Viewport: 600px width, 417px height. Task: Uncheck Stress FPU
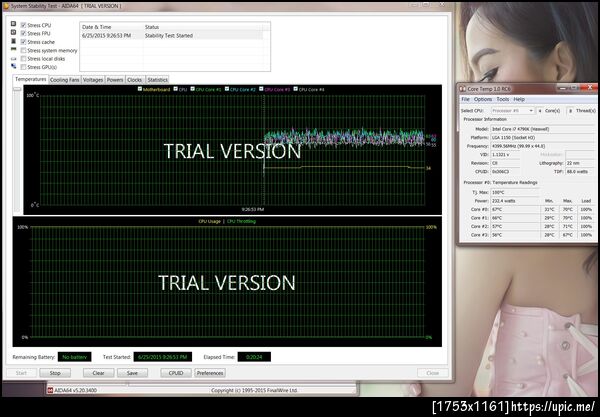(x=23, y=33)
